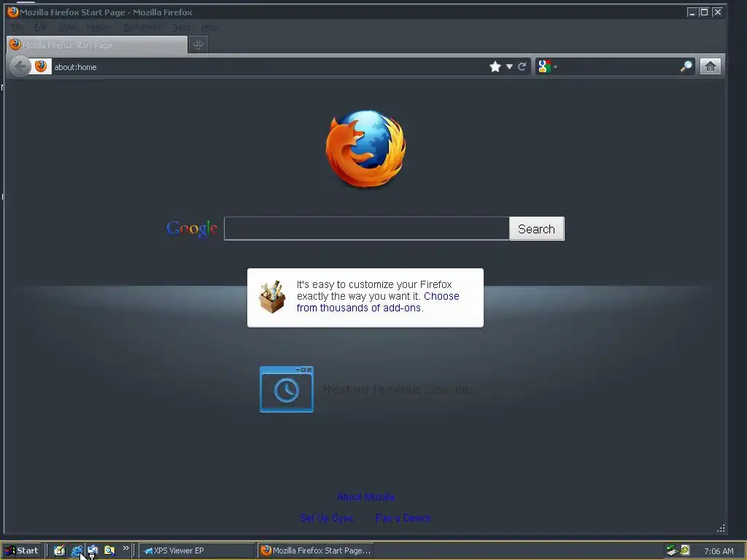The image size is (747, 560).
Task: Click the toolbar search text field
Action: (619, 66)
